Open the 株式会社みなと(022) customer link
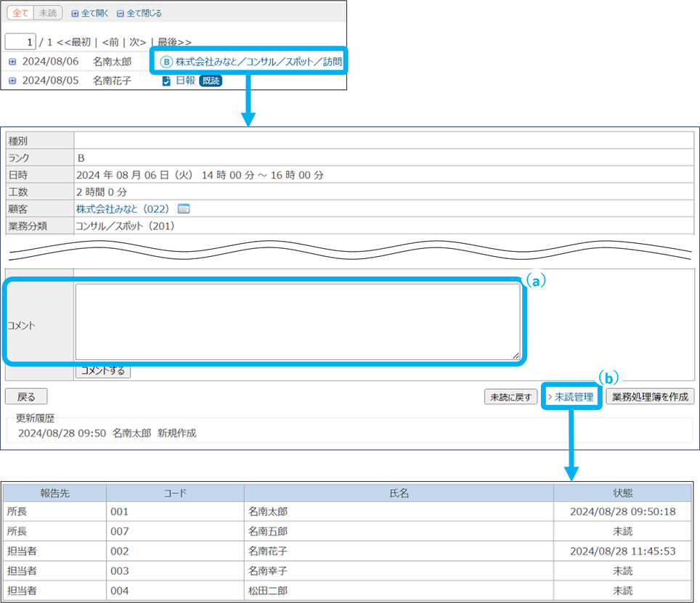The width and height of the screenshot is (700, 603). tap(123, 209)
